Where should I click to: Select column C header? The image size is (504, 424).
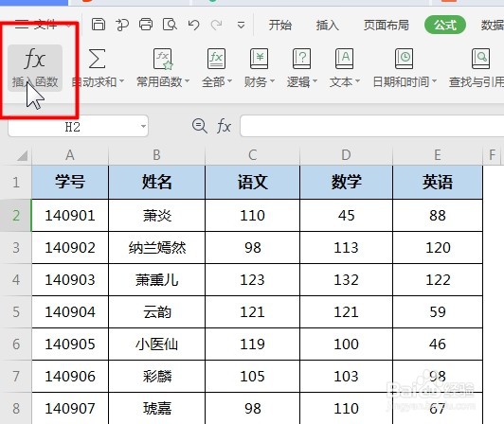pos(252,155)
